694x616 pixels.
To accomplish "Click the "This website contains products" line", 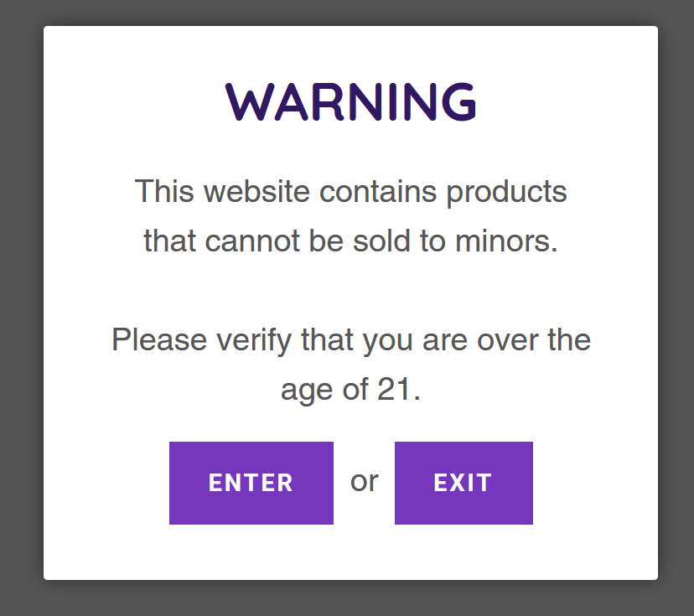I will click(x=350, y=192).
